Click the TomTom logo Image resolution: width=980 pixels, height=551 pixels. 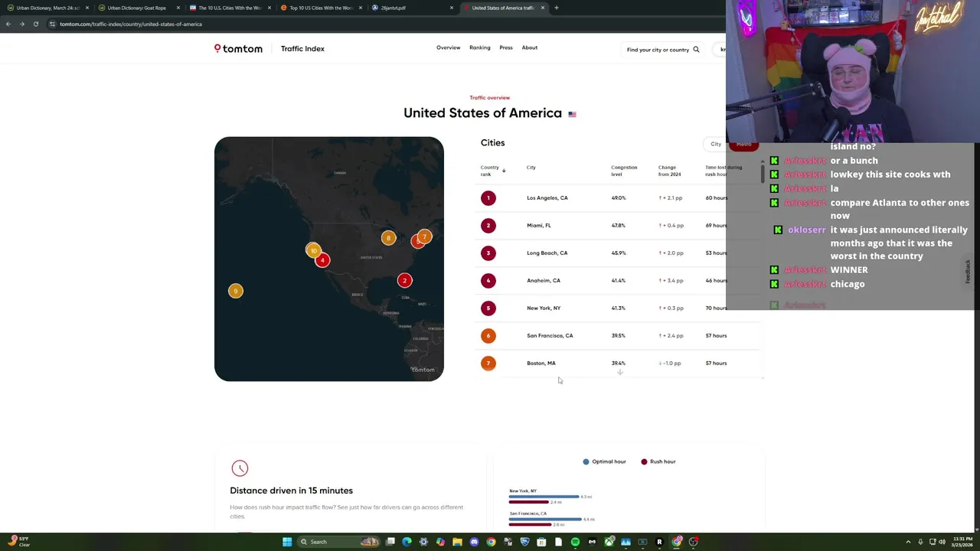[x=238, y=48]
